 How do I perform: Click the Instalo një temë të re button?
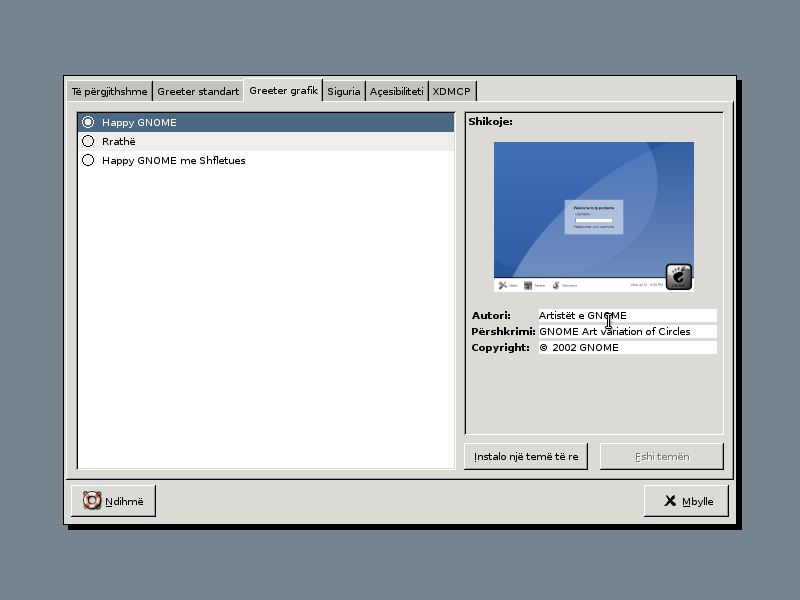526,457
